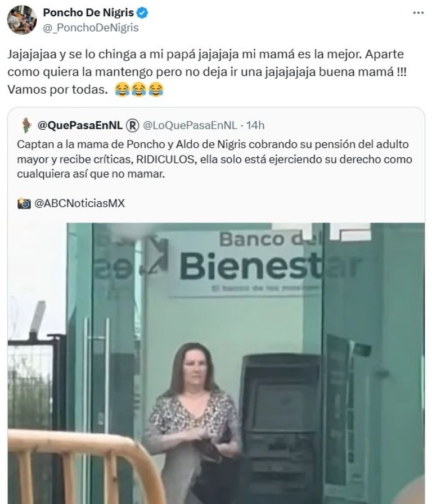Open the tweet's three-dot more options menu
This screenshot has width=432, height=504.
click(418, 12)
